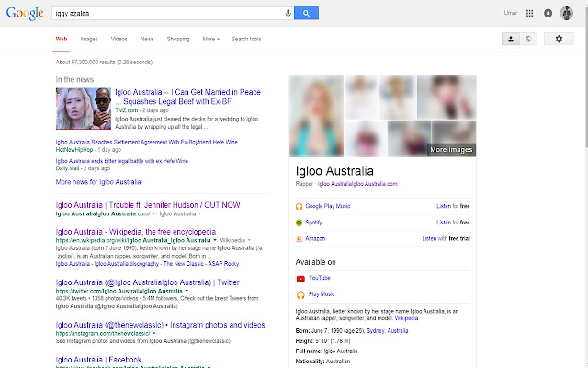
Task: Open search settings gear
Action: [559, 39]
